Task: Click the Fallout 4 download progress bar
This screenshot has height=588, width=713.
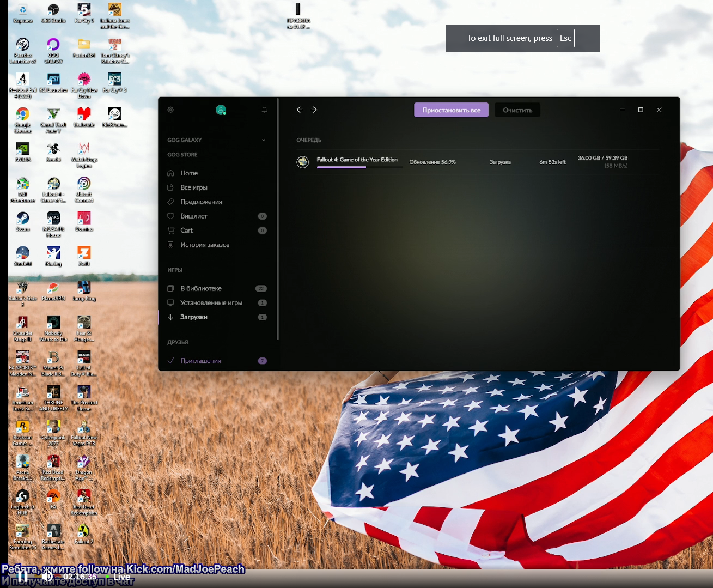Action: tap(360, 167)
